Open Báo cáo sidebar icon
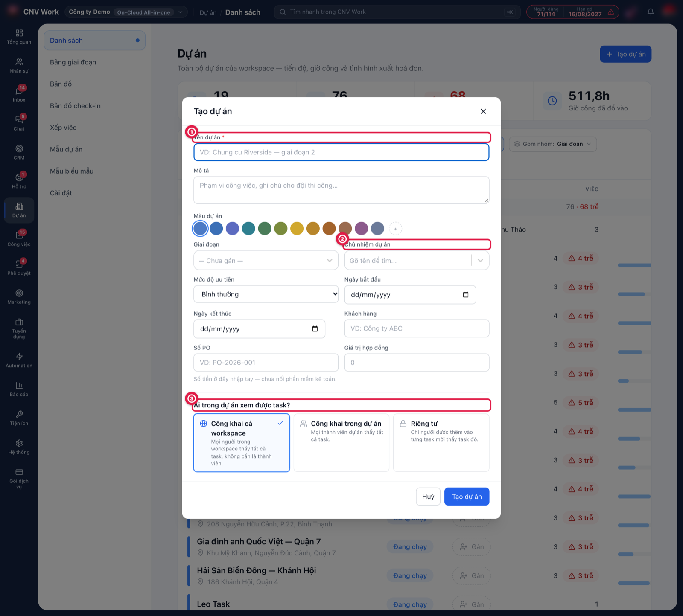Screen dimensions: 683x616 click(19, 389)
